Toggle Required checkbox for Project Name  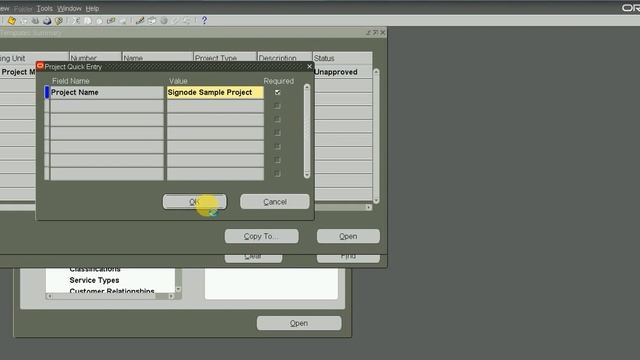point(278,92)
